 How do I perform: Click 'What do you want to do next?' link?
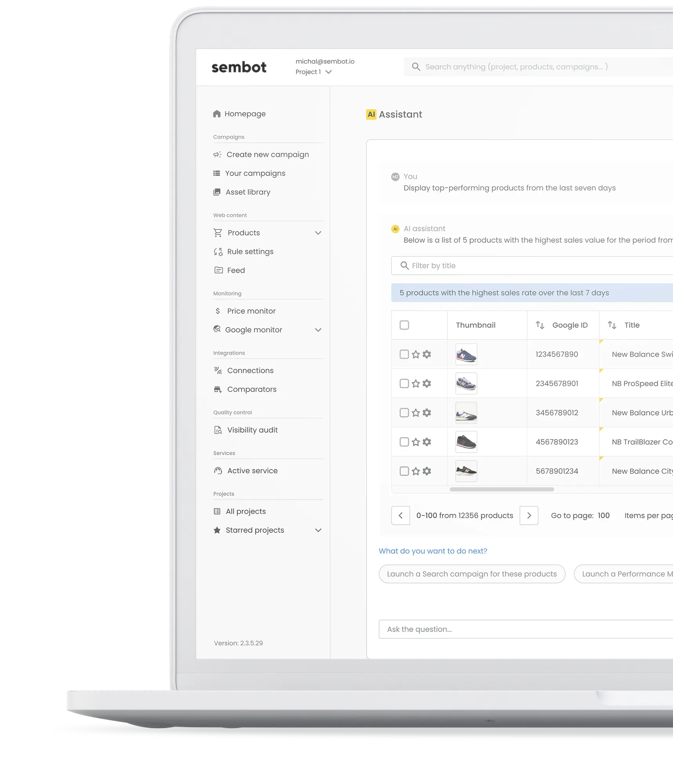[433, 551]
